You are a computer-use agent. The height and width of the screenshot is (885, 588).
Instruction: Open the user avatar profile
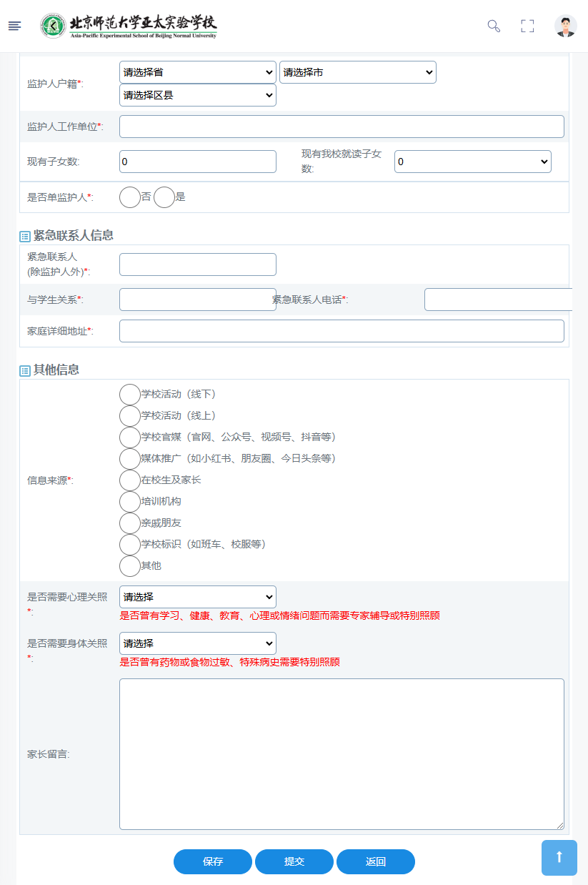[x=565, y=26]
